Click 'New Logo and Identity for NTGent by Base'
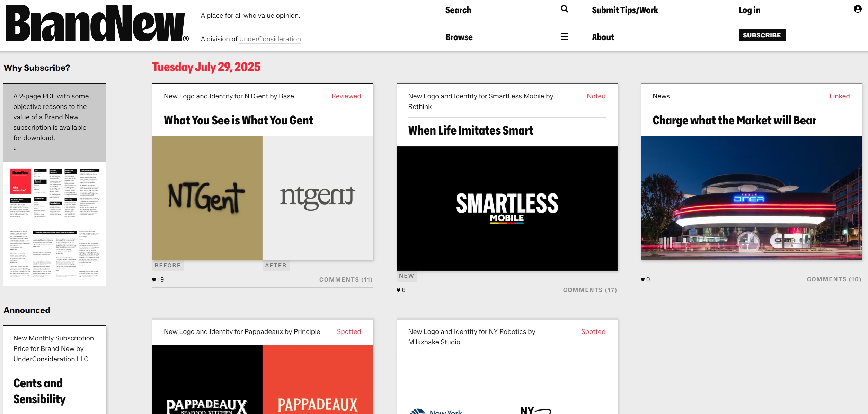The width and height of the screenshot is (868, 414). (x=229, y=96)
